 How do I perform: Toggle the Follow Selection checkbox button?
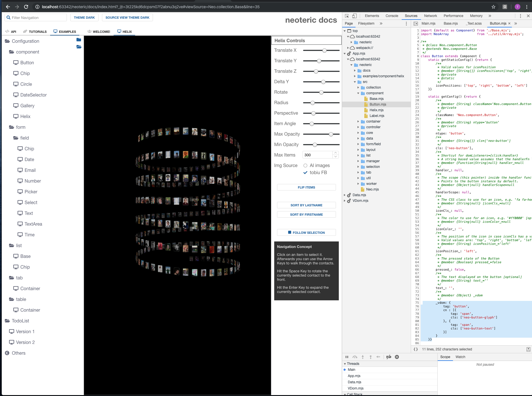pos(307,233)
